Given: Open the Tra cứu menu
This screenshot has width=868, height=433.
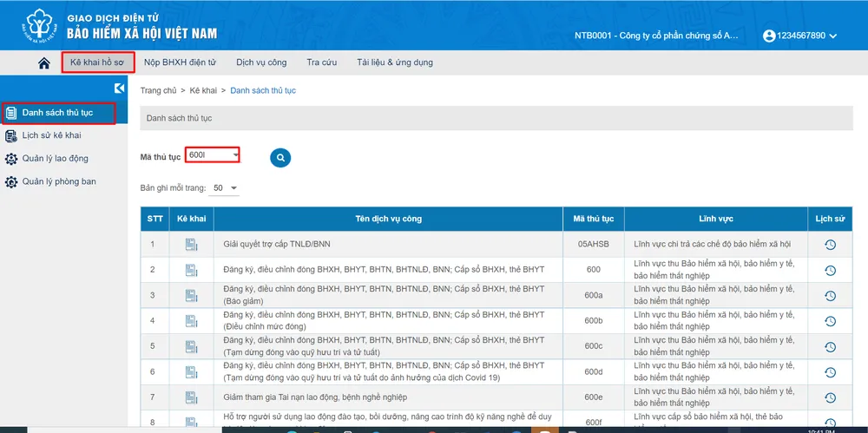Looking at the screenshot, I should point(321,62).
